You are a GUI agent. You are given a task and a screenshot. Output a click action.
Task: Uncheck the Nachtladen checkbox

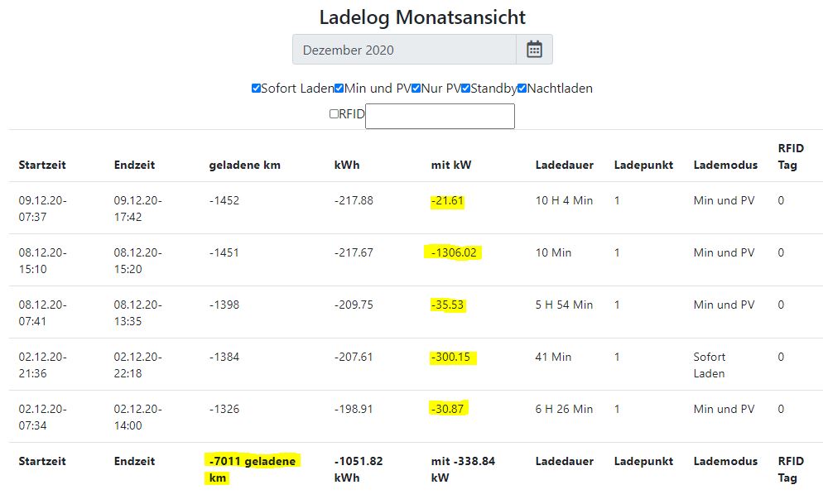pos(522,89)
